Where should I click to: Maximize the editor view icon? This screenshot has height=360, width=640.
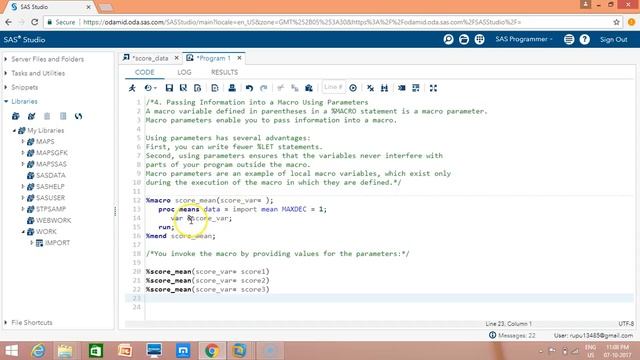coord(433,88)
